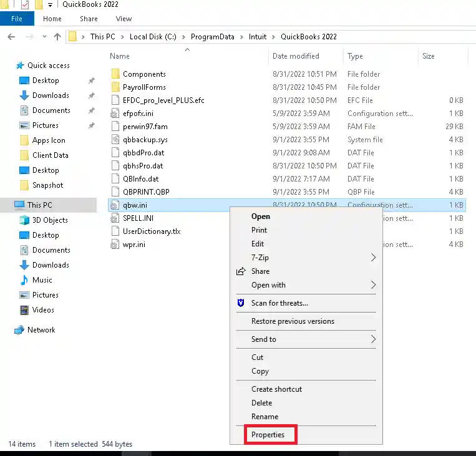Click the Share icon in context menu

tap(241, 271)
